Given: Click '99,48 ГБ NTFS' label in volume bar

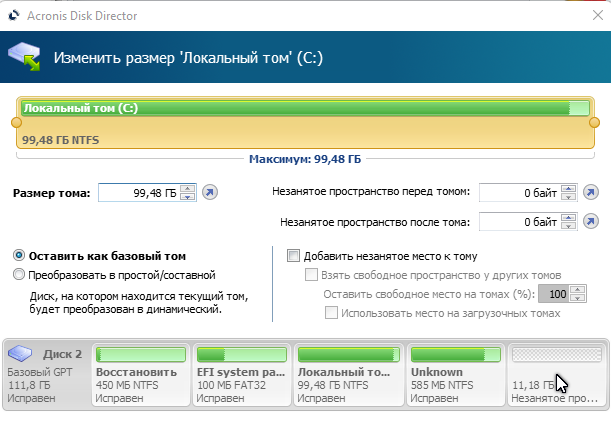Looking at the screenshot, I should [x=60, y=140].
